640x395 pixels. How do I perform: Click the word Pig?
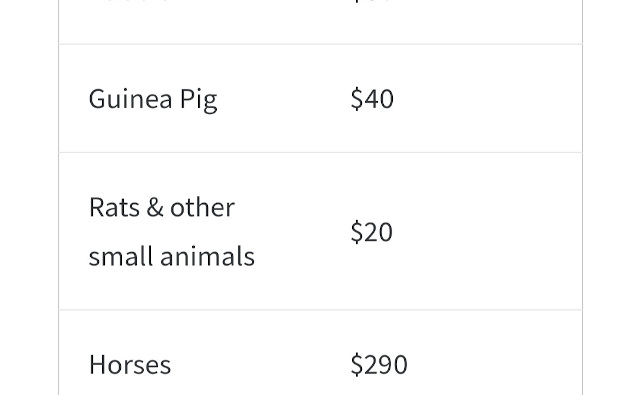(198, 100)
